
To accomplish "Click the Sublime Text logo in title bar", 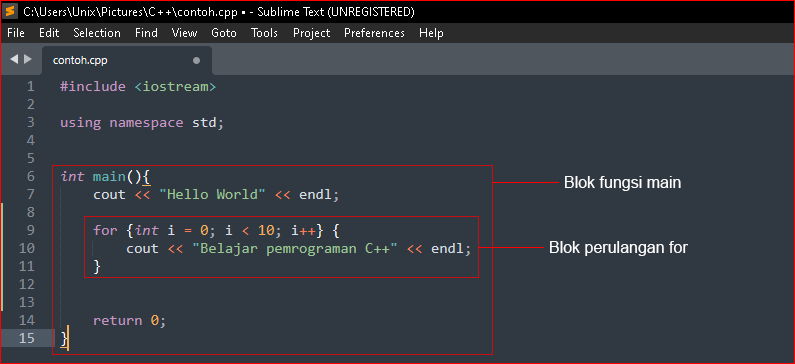I will coord(11,11).
